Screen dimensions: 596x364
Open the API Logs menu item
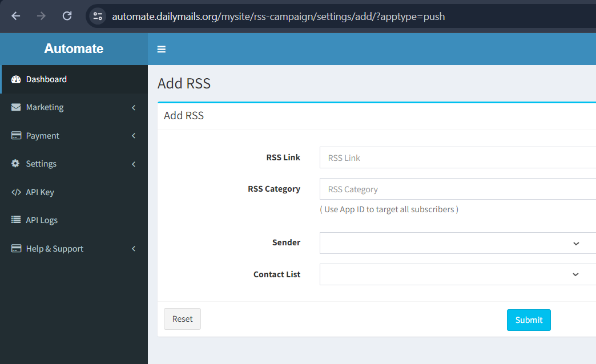coord(42,220)
